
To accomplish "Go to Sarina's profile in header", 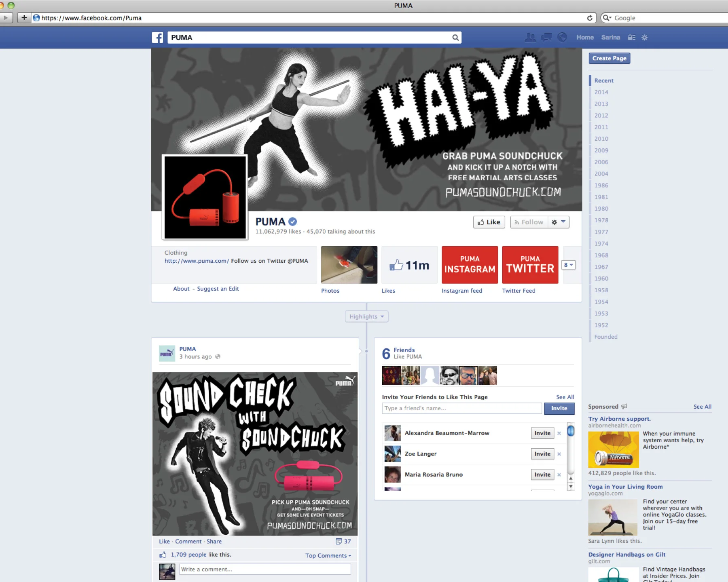I will coord(610,37).
